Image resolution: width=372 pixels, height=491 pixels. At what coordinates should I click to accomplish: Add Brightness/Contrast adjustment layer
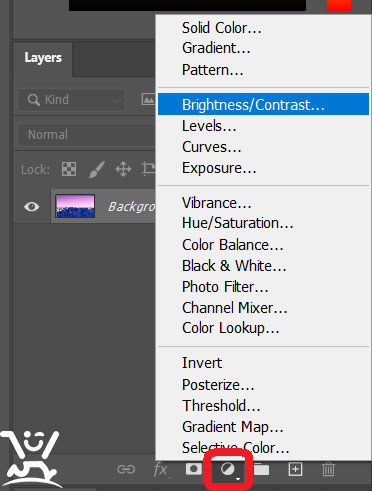(x=263, y=105)
